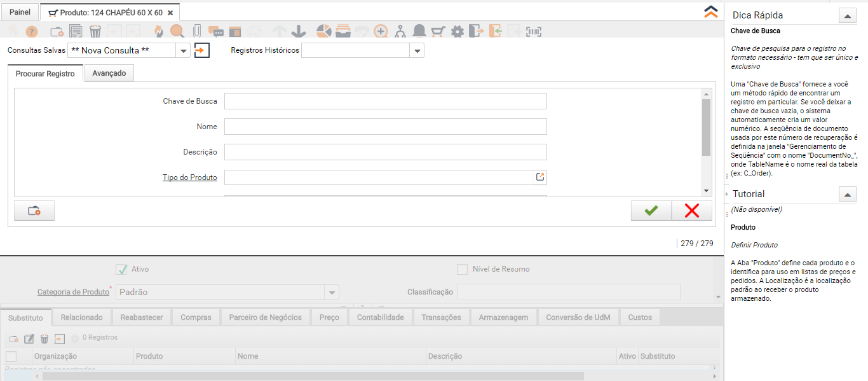Click the shopping cart icon in toolbar
Screen dimensions: 868x381
(438, 31)
